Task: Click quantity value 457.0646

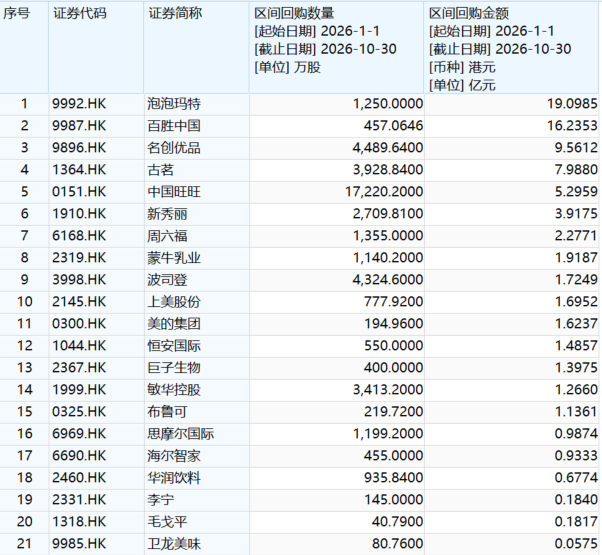Action: coord(394,126)
